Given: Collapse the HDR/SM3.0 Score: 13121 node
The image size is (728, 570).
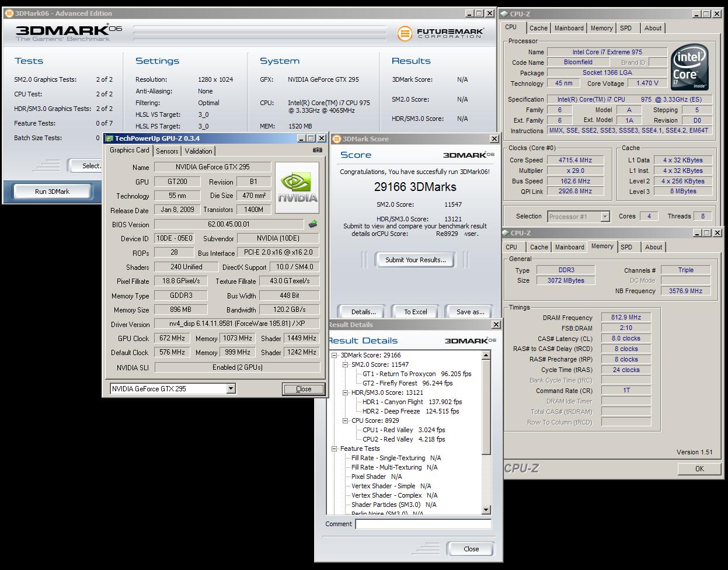Looking at the screenshot, I should [x=345, y=392].
